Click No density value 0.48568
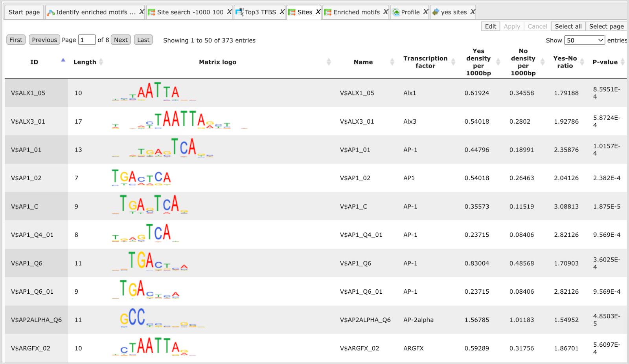 point(522,263)
